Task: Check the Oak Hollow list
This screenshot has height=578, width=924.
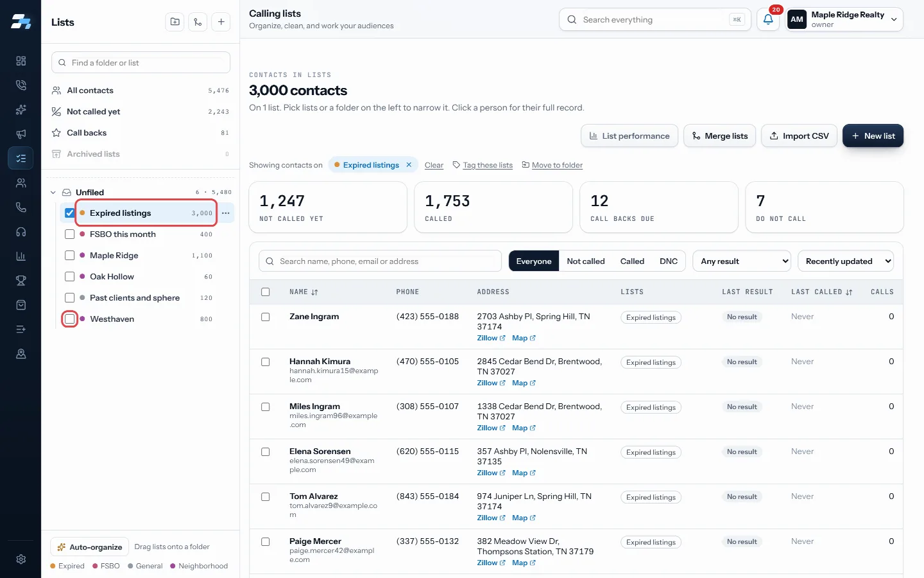Action: [x=69, y=277]
